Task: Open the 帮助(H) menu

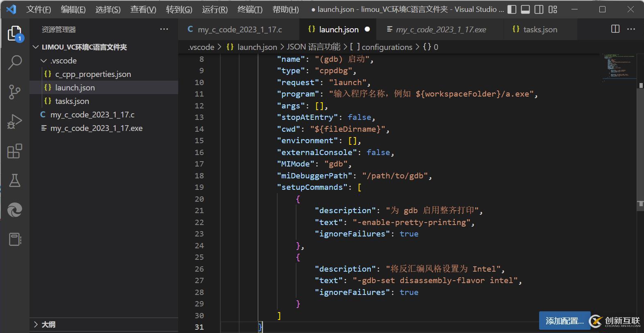Action: pyautogui.click(x=286, y=9)
